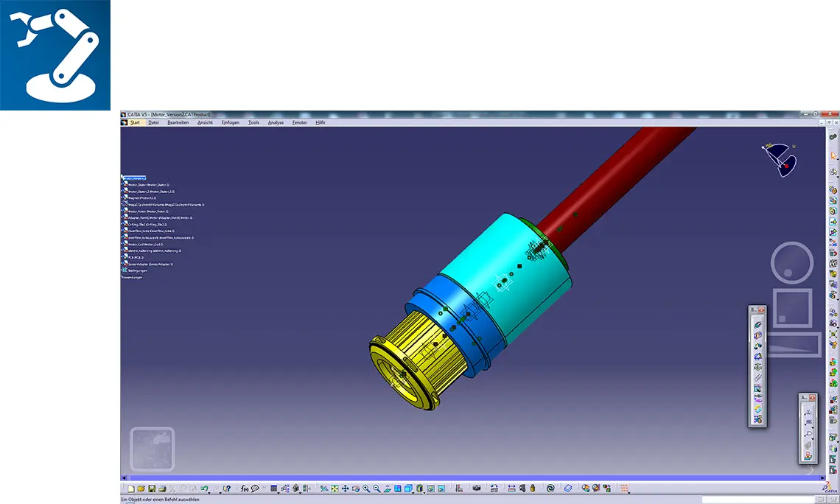Expand the O-Ring tree node
The image size is (840, 504).
[122, 225]
